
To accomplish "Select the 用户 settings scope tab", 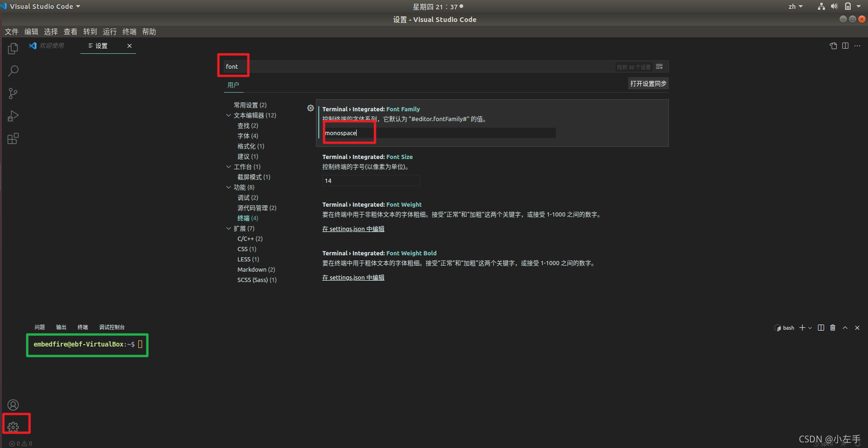I will (233, 85).
